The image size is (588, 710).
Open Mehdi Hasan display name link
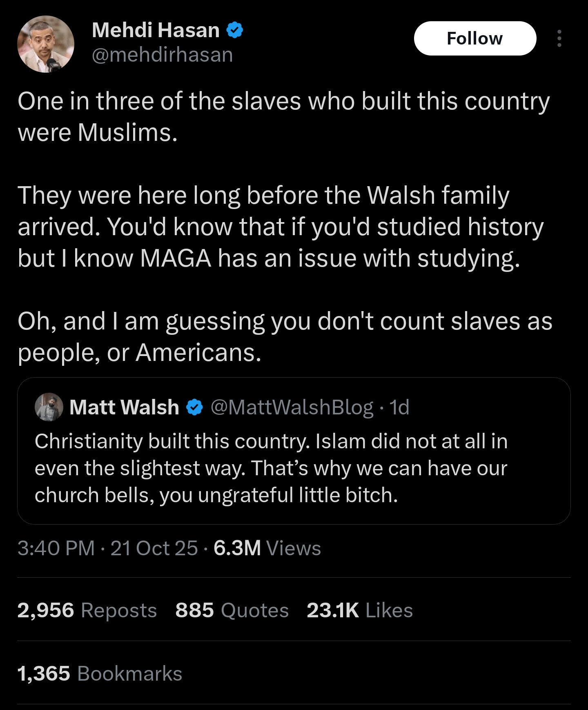tap(156, 30)
